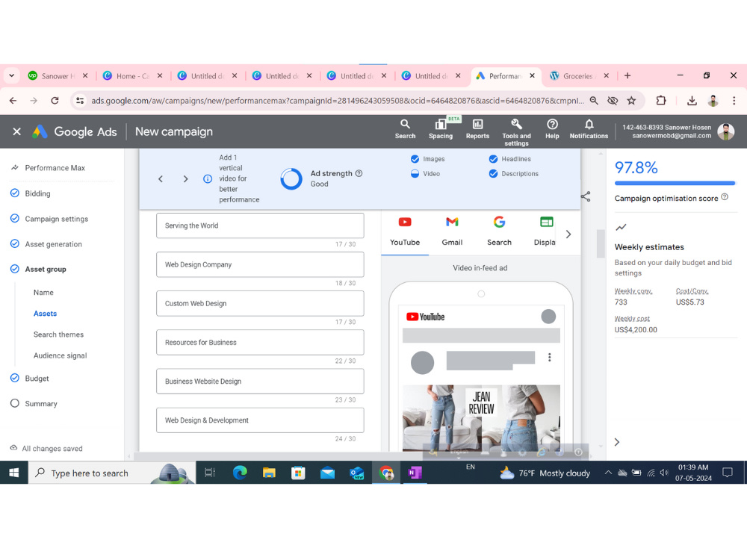
Task: Edit the 'Web Design & Development' headline field
Action: 260,420
